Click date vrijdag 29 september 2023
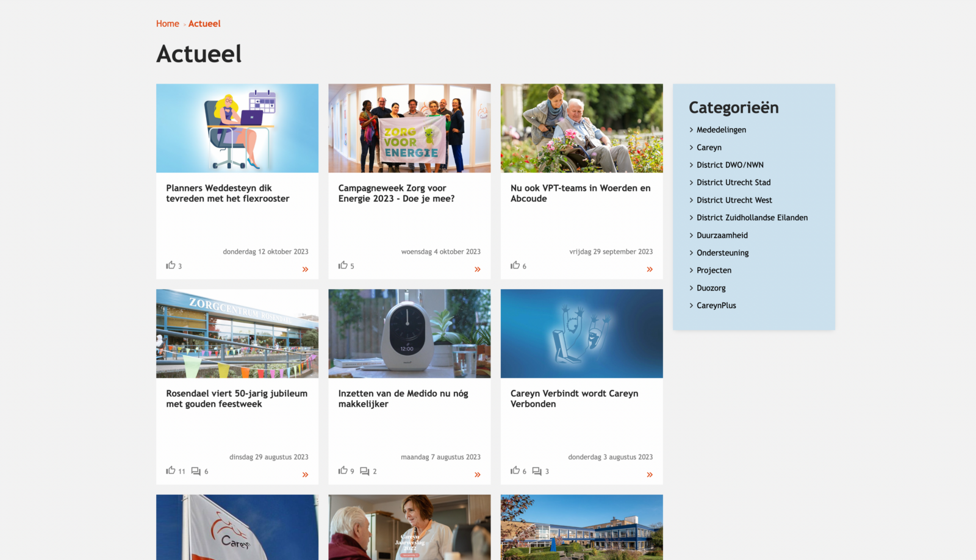The width and height of the screenshot is (976, 560). coord(611,252)
